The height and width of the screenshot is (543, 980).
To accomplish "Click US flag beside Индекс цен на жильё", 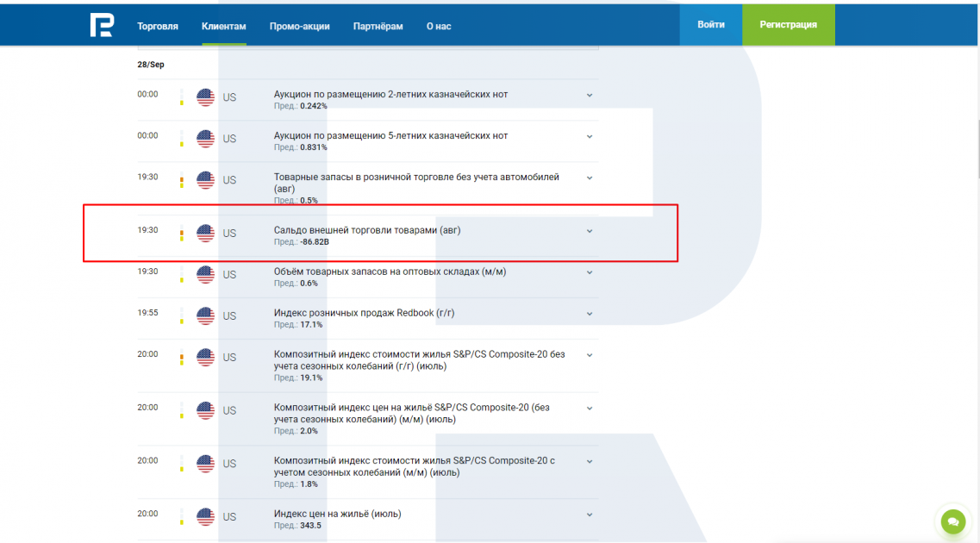I will tap(206, 517).
